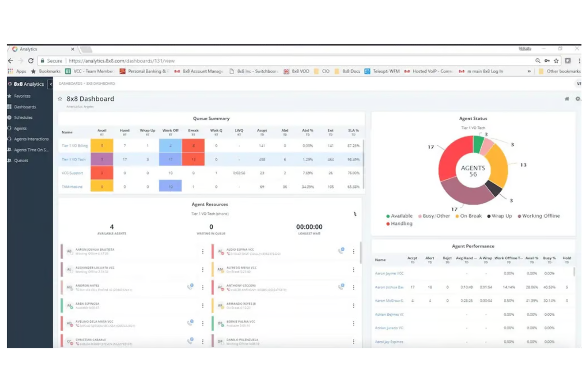Open options menu for Aaron Joshua Bautista

(x=203, y=251)
